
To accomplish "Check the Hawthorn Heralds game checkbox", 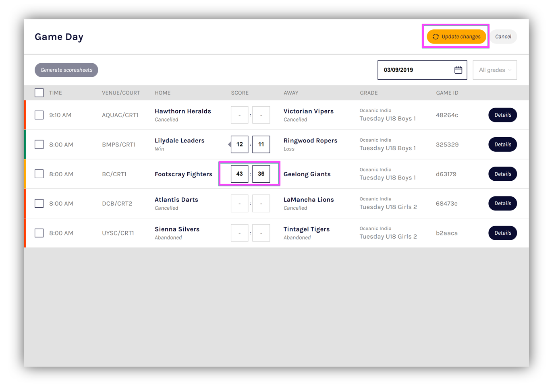I will coord(39,115).
